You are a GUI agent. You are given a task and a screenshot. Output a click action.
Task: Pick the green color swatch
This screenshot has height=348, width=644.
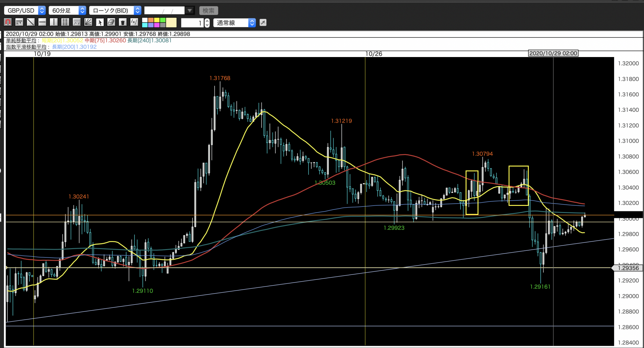coord(163,20)
